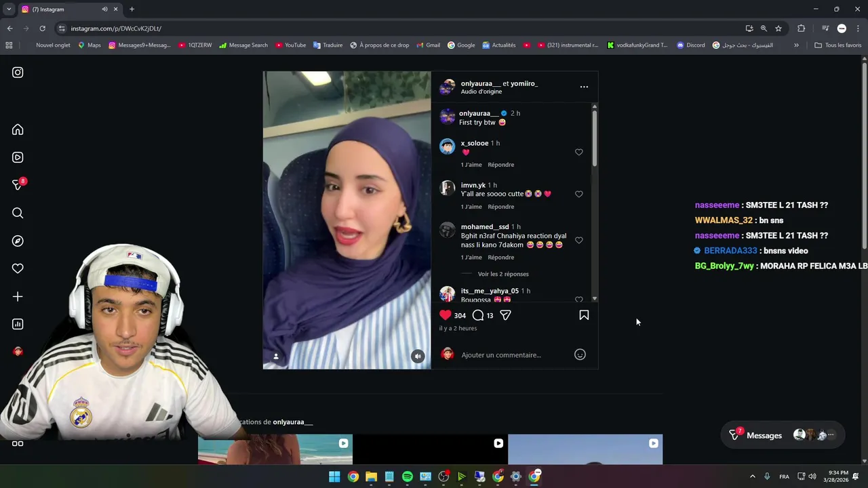Like mohamed__ssd's comment
This screenshot has width=868, height=488.
coord(578,240)
